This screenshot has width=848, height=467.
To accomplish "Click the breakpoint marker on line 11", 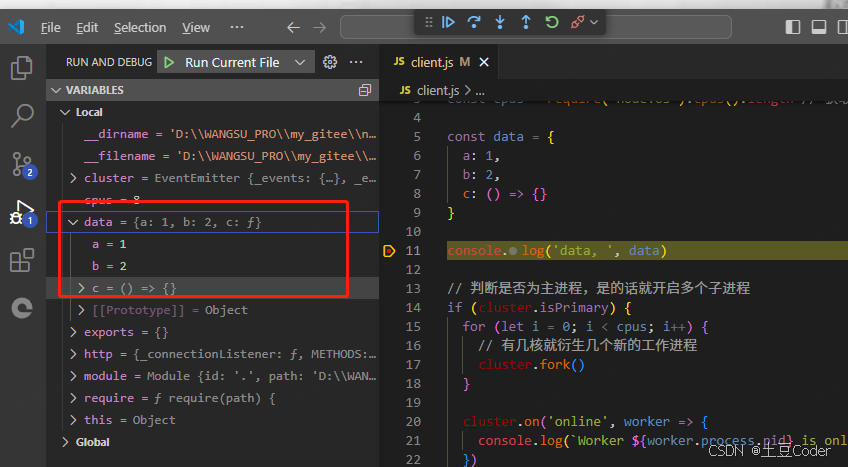I will click(x=389, y=251).
